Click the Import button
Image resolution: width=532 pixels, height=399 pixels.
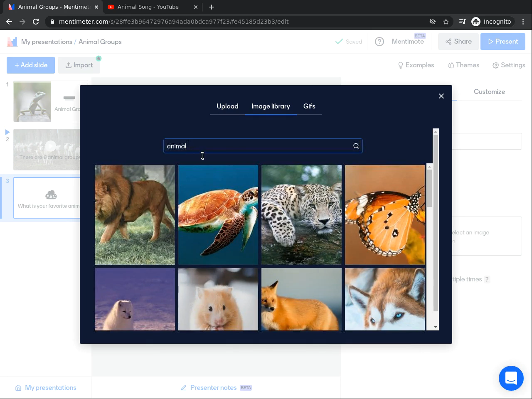[79, 65]
